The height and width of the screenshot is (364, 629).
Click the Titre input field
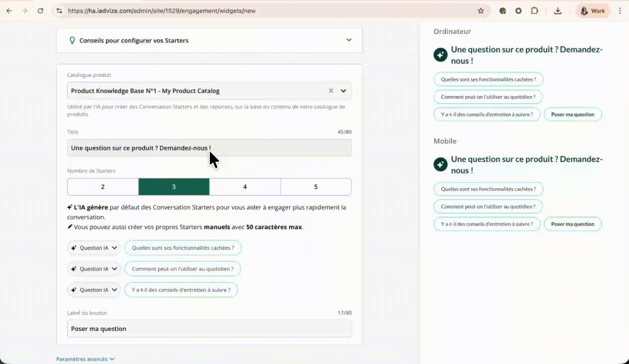209,148
